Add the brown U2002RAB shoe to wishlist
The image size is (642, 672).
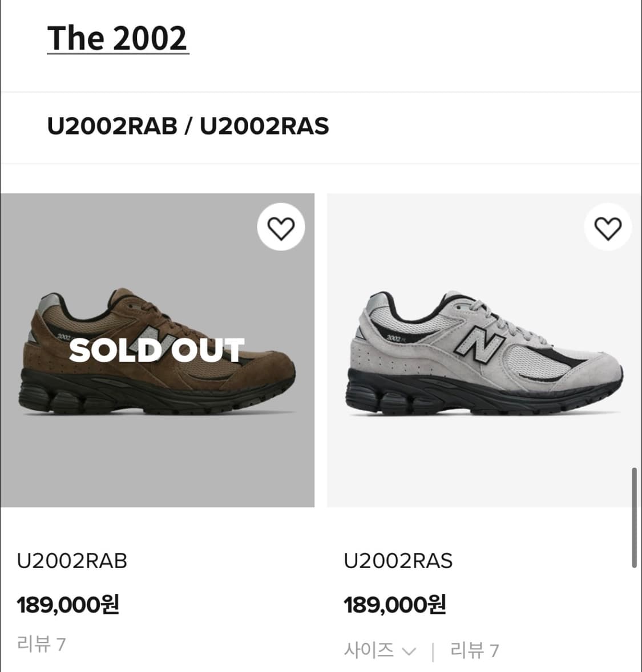click(281, 228)
